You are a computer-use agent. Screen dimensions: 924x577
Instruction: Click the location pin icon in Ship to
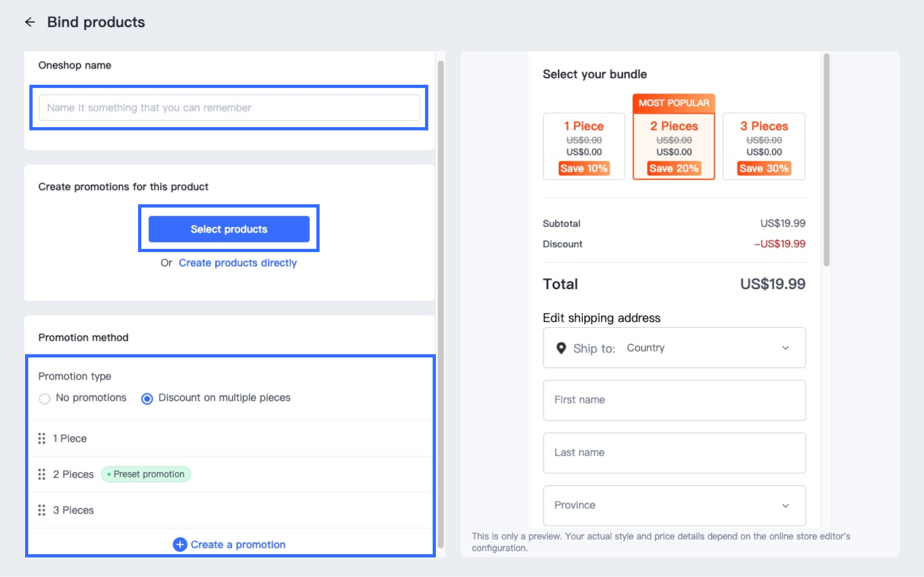coord(561,348)
